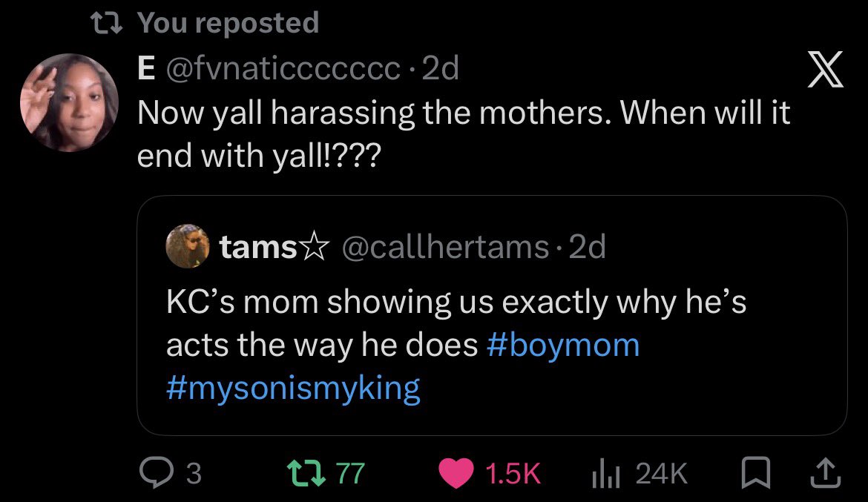Open tams profile avatar in quoted post
This screenshot has height=502, width=868.
coord(188,246)
